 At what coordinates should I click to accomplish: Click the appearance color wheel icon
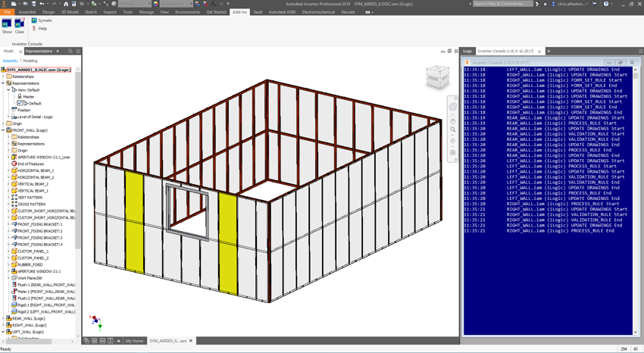click(155, 4)
